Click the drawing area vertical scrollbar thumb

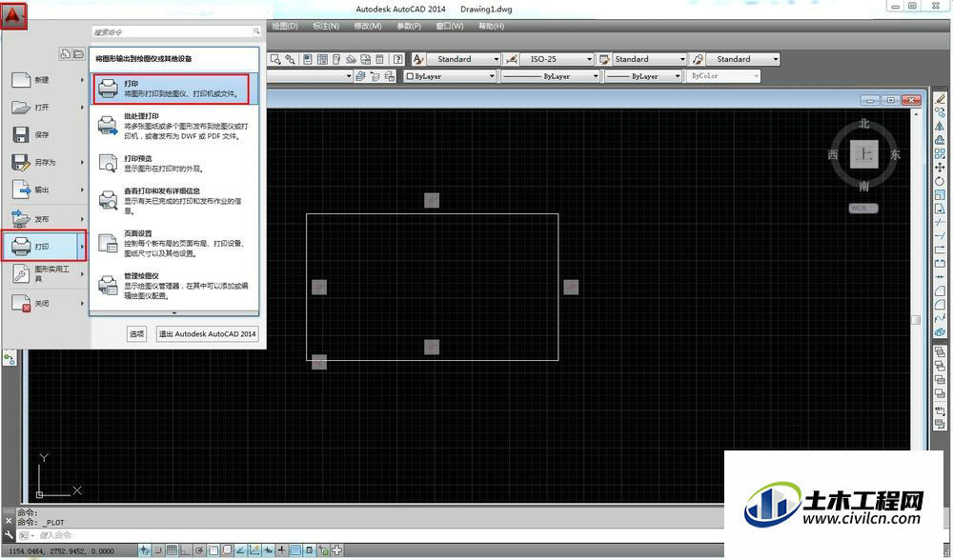click(x=916, y=319)
